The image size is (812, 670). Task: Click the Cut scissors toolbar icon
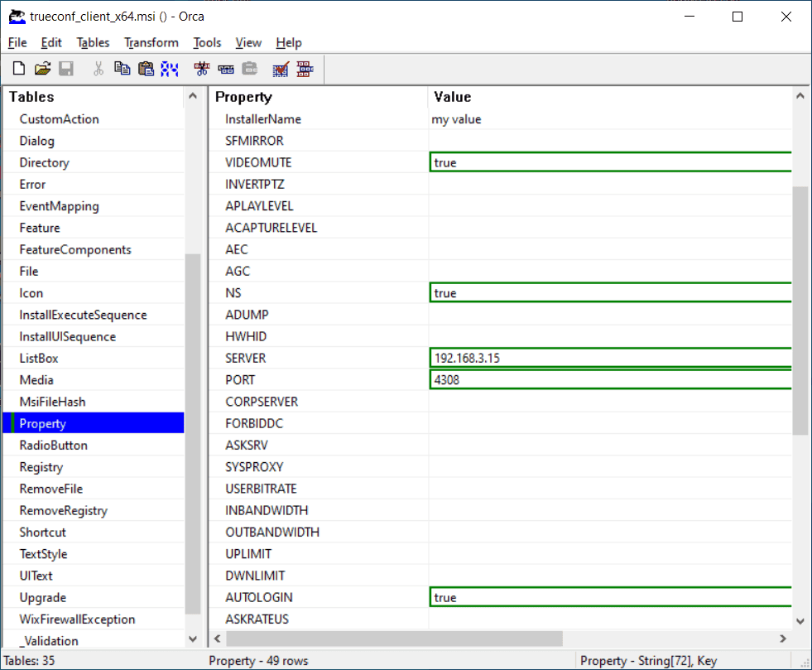click(98, 69)
